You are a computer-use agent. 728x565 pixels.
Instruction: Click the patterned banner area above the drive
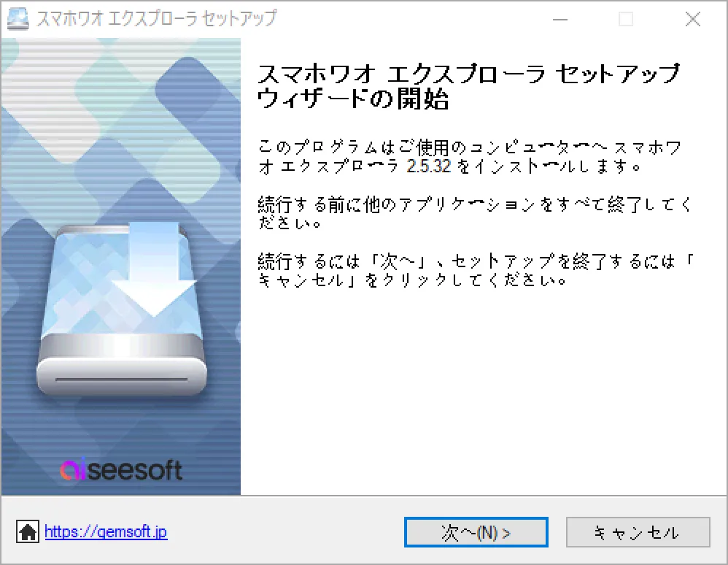pyautogui.click(x=120, y=130)
